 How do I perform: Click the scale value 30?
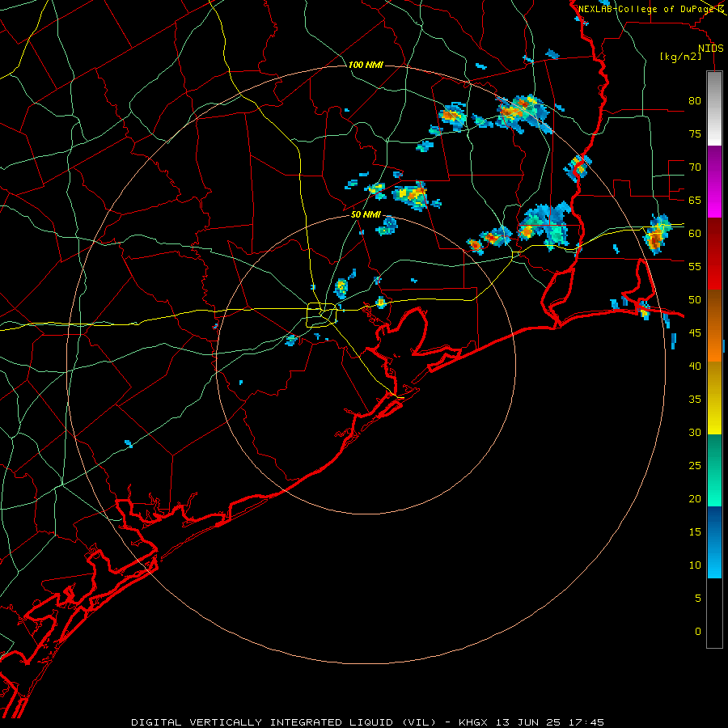[x=695, y=432]
